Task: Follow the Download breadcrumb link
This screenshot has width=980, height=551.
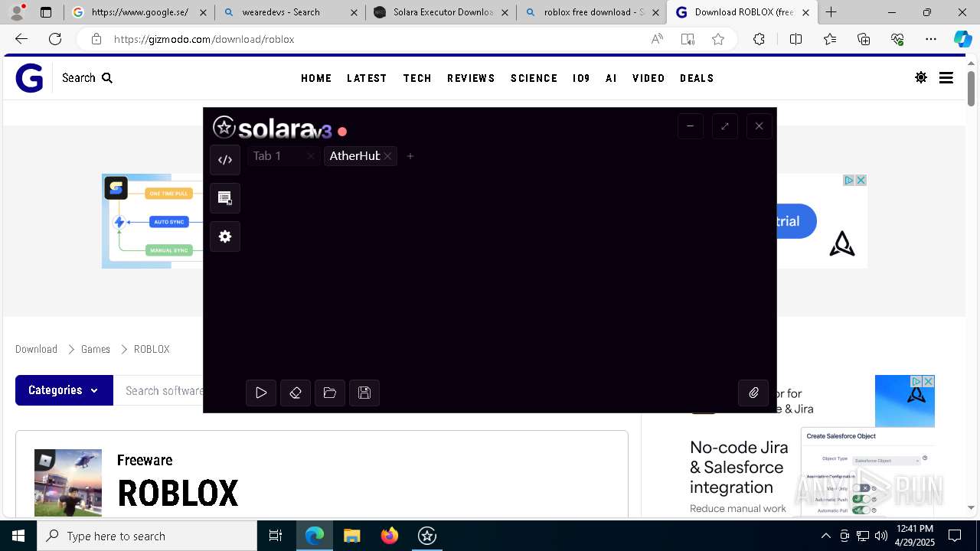Action: [36, 349]
